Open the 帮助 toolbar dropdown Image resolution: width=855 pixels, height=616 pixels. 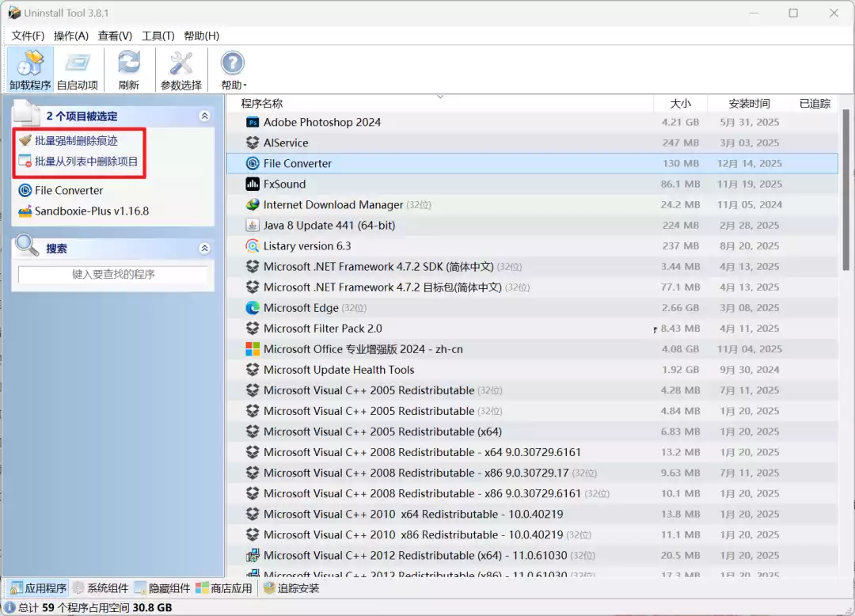tap(233, 69)
